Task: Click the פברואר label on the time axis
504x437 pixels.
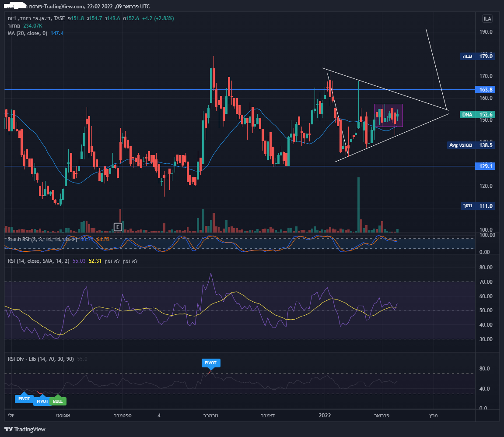Action: [382, 416]
